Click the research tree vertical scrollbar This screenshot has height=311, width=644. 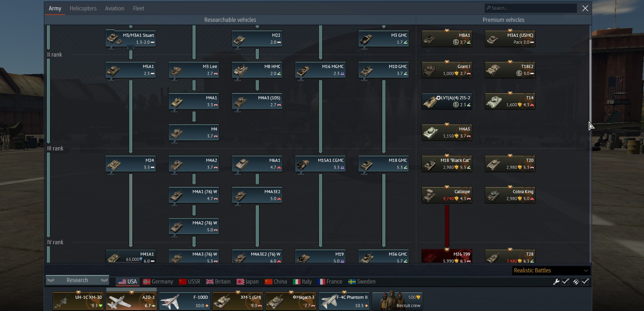pos(590,81)
